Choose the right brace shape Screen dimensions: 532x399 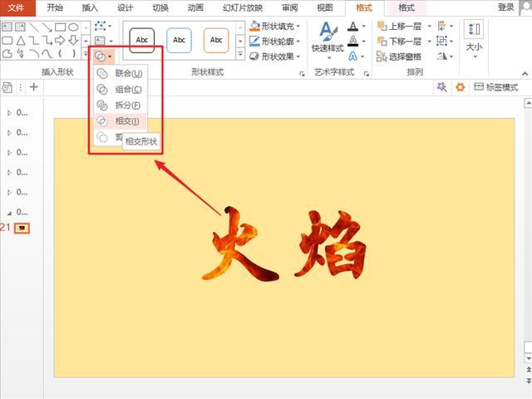(74, 53)
